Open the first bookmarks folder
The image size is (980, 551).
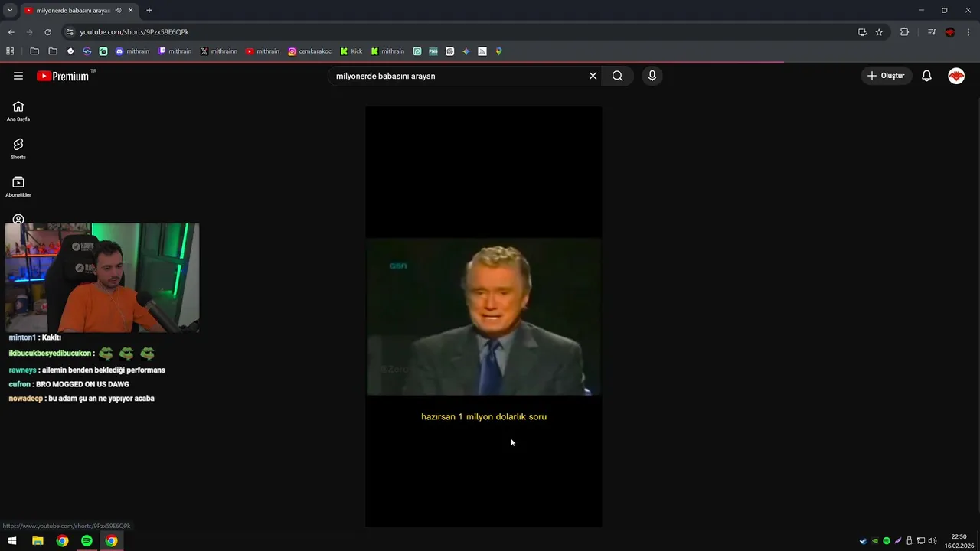[x=34, y=51]
